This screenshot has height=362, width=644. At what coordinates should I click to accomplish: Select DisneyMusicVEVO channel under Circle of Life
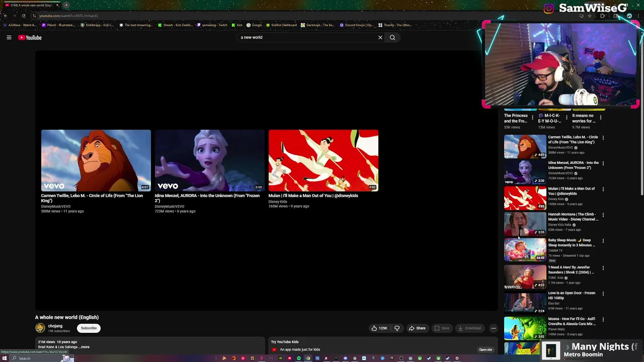(x=56, y=207)
